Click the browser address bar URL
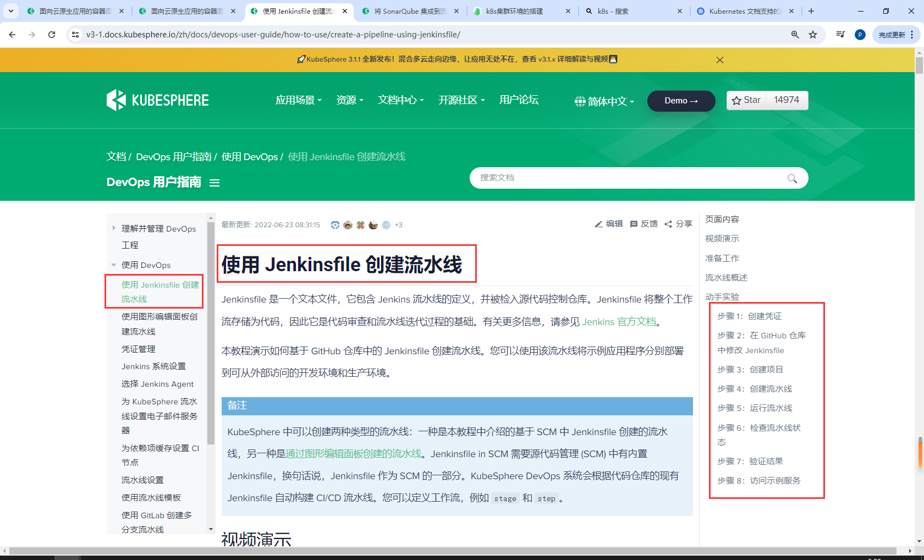The image size is (924, 560). pos(273,35)
